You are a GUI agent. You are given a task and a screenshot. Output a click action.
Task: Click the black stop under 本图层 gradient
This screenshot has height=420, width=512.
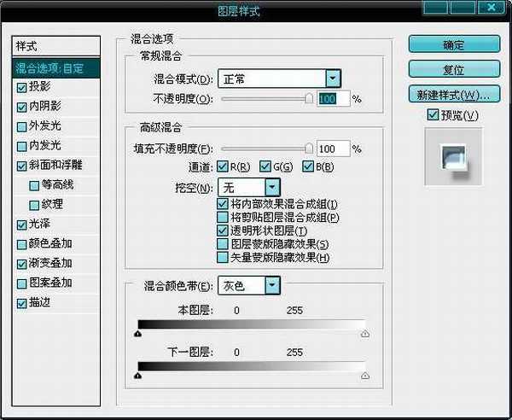pyautogui.click(x=138, y=335)
